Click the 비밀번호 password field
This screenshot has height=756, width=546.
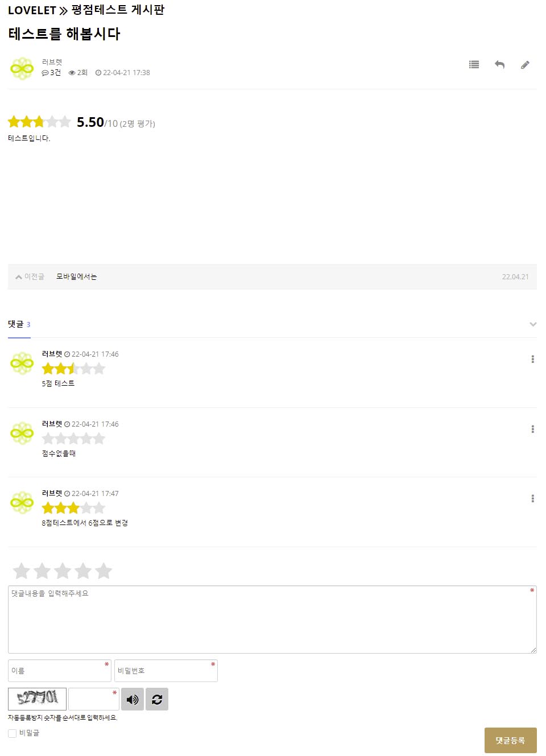(166, 671)
